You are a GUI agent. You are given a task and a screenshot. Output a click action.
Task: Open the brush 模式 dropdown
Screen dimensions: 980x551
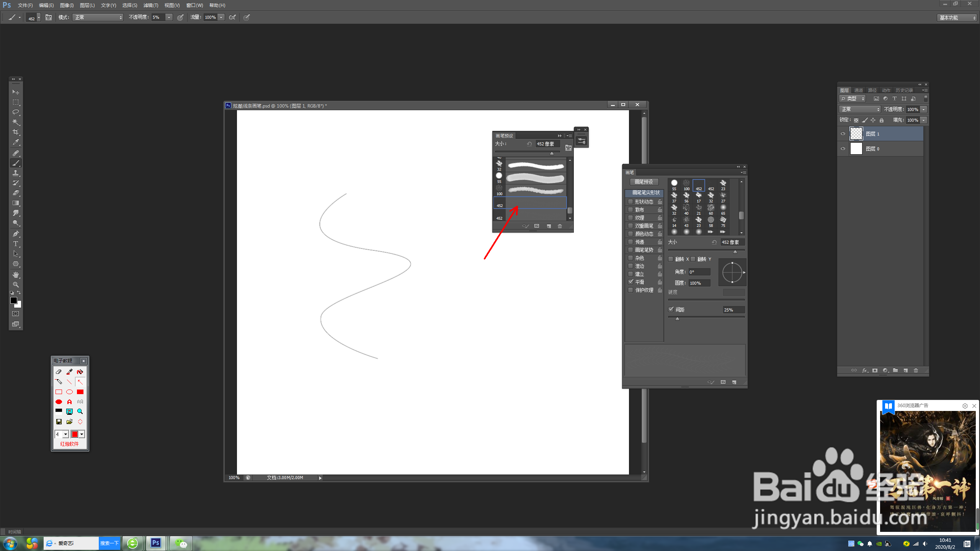coord(98,17)
